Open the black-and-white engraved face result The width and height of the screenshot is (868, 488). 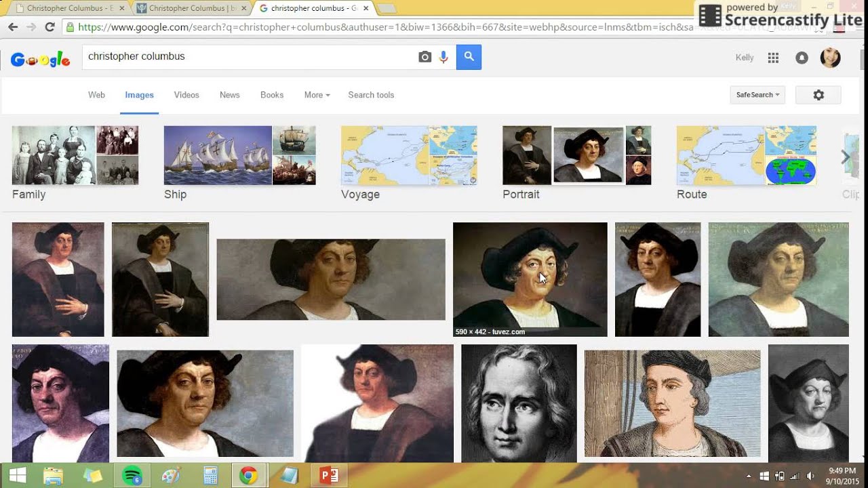[519, 403]
